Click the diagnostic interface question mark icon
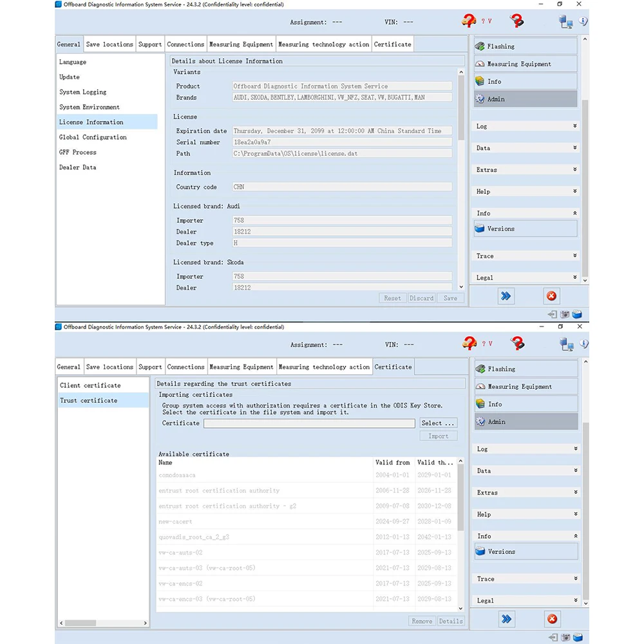The image size is (644, 644). (x=516, y=21)
